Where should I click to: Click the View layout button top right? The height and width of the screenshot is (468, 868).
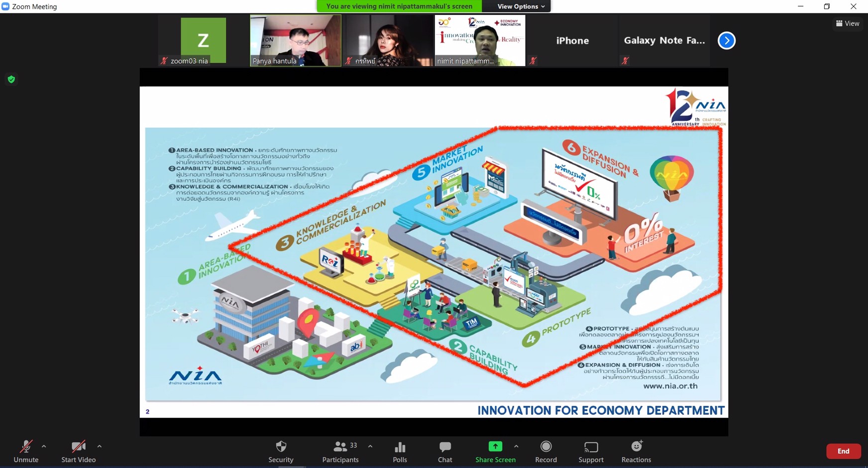[x=848, y=23]
